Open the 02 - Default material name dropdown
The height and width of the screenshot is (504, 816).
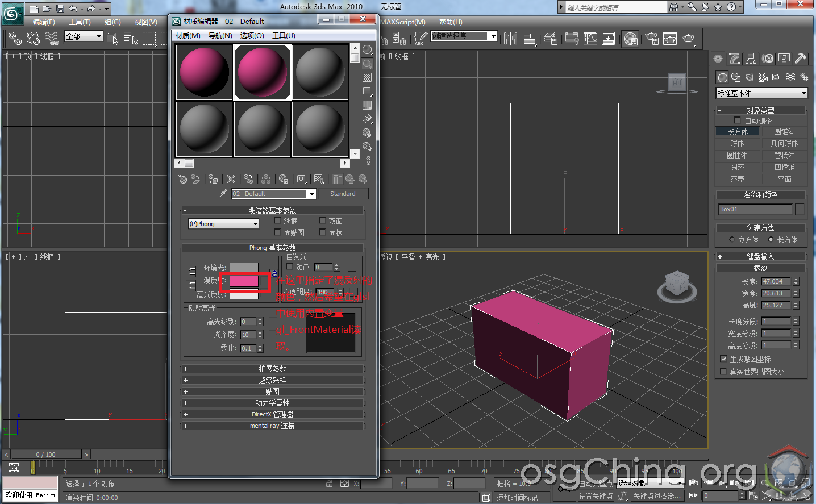click(x=273, y=194)
